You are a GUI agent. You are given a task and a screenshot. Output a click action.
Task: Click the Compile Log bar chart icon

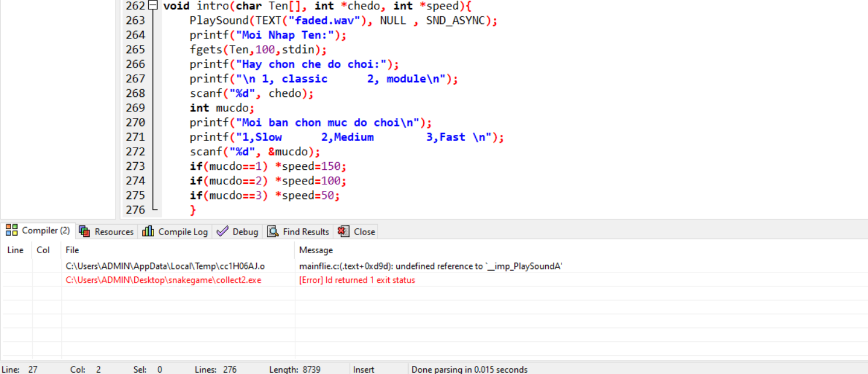click(148, 232)
